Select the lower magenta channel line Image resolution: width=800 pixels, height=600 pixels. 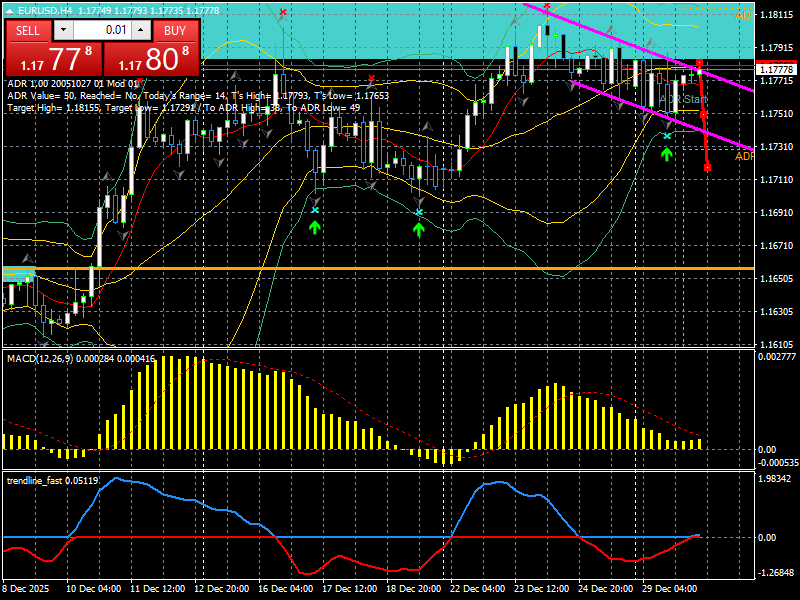click(x=662, y=115)
